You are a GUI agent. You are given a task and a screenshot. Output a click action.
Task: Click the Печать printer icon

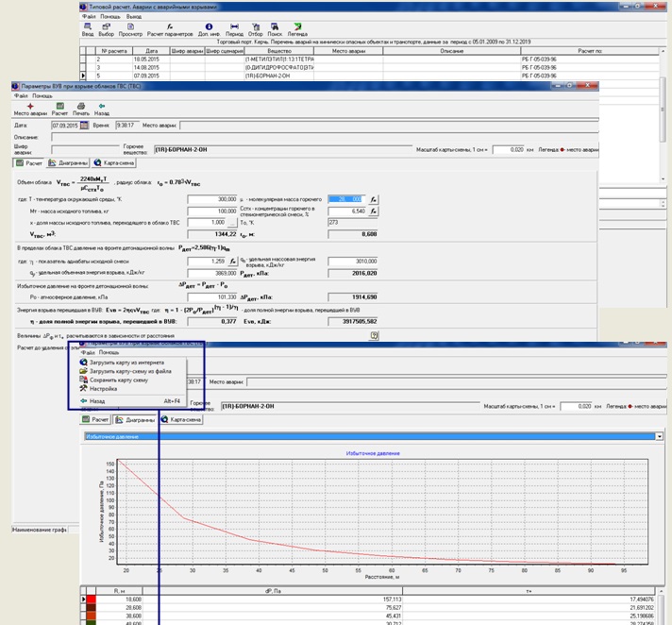[81, 107]
